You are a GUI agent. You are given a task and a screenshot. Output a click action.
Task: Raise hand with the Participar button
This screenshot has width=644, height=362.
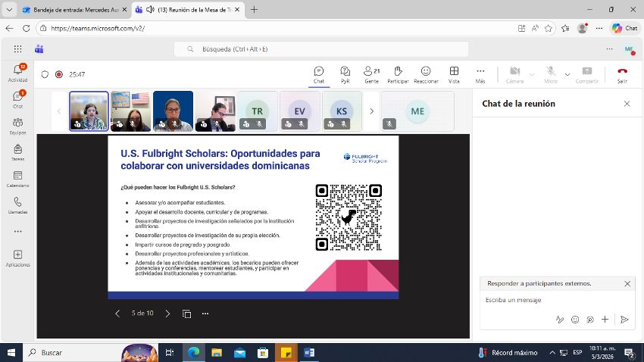point(398,73)
